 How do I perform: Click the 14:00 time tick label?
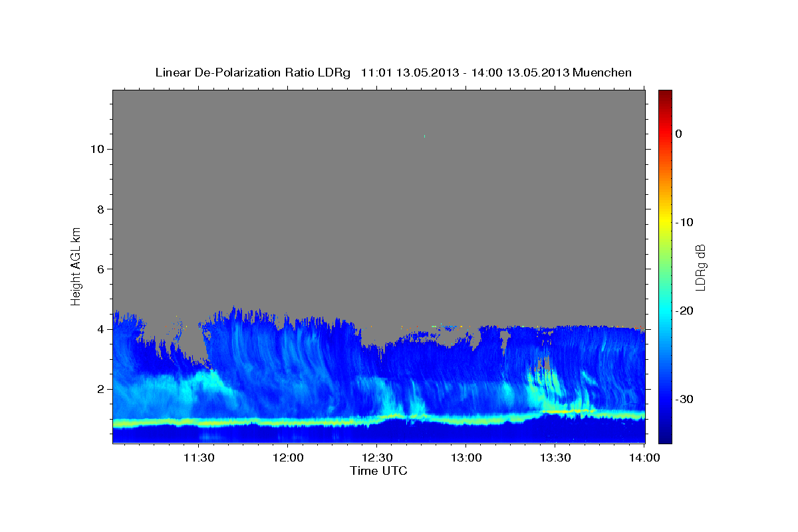644,458
